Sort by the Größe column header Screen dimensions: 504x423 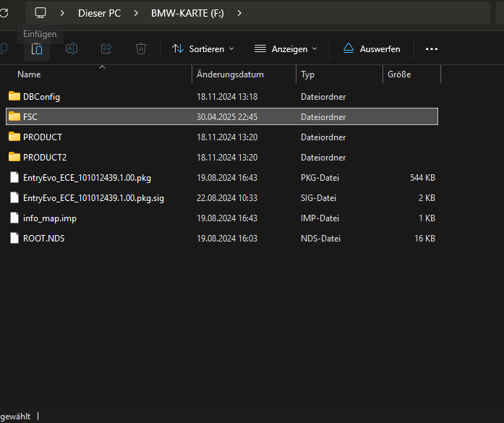399,74
